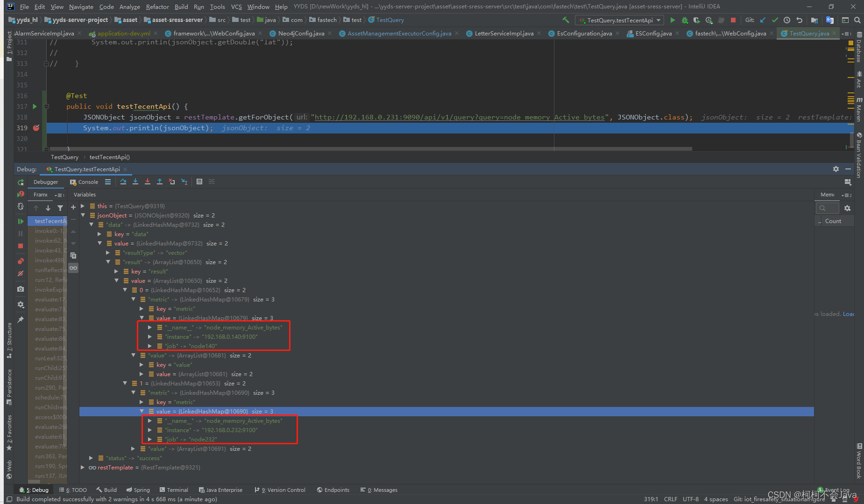The image size is (864, 504).
Task: Switch to the LetterServiceImpl.java editor tab
Action: point(503,34)
